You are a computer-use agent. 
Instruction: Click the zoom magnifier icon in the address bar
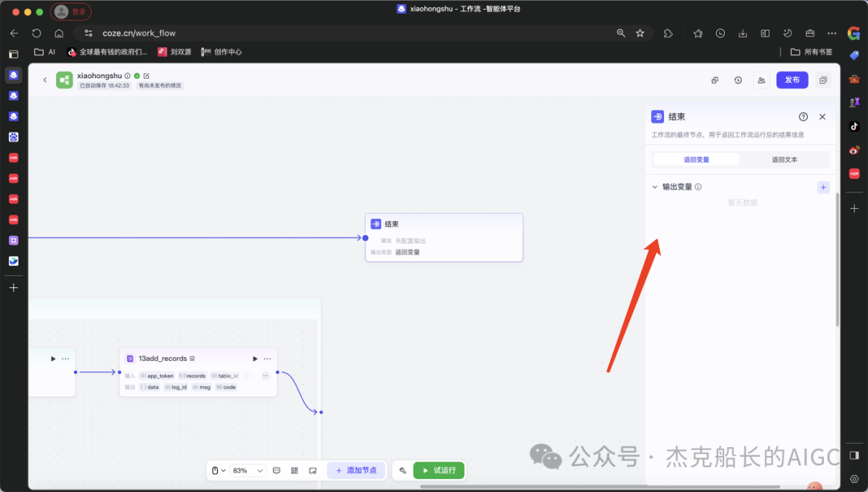pos(620,33)
